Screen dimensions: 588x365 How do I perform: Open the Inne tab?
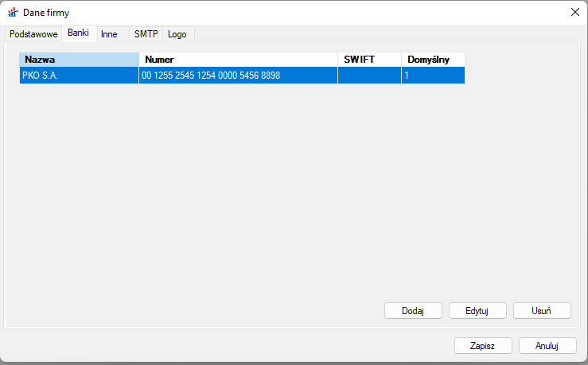coord(109,34)
